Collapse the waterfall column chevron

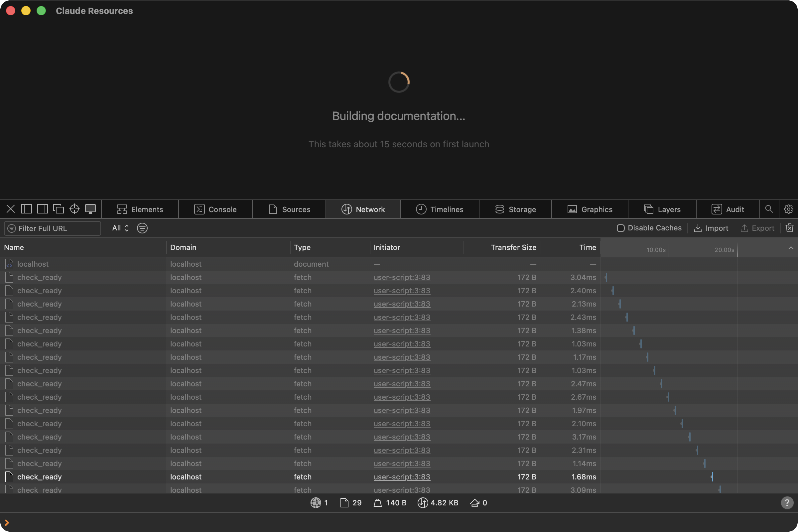(791, 248)
